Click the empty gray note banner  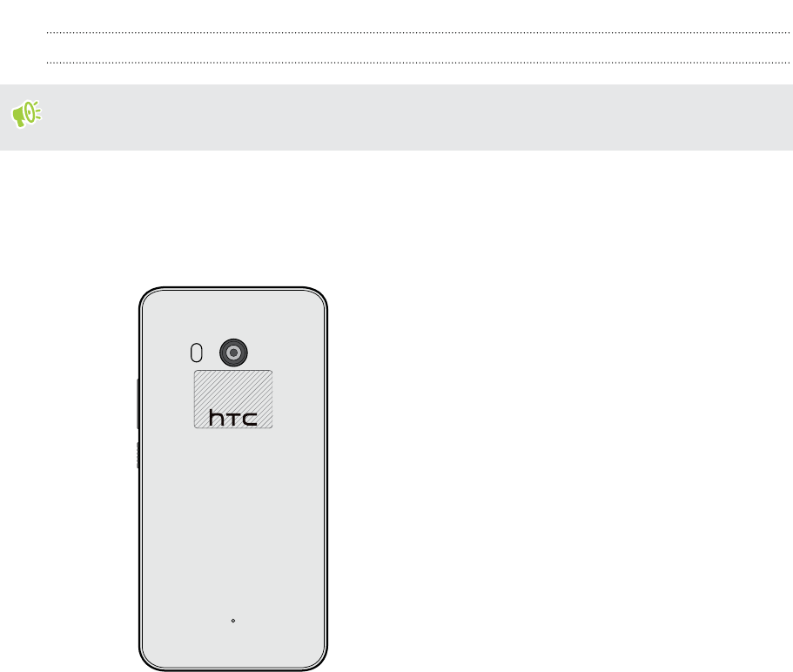pos(397,118)
